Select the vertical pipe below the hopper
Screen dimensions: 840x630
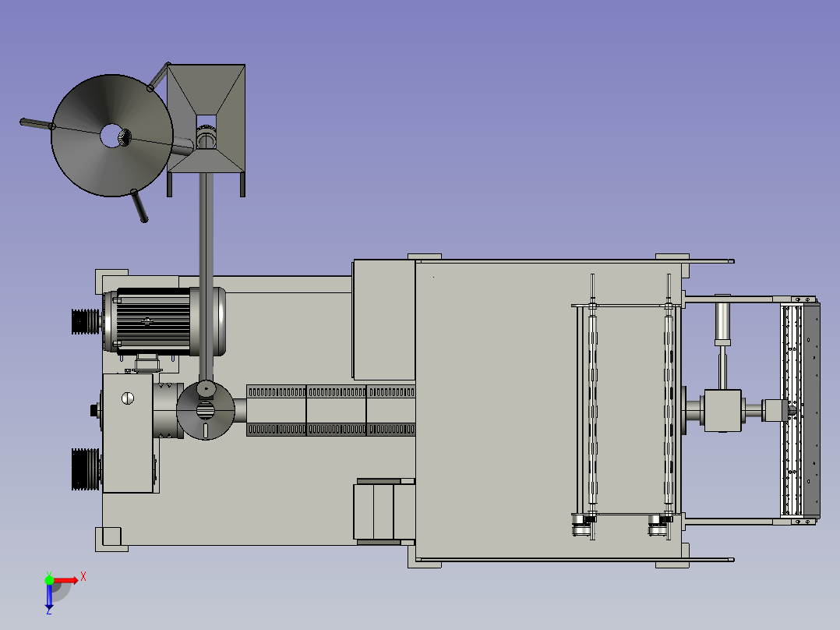pos(206,276)
